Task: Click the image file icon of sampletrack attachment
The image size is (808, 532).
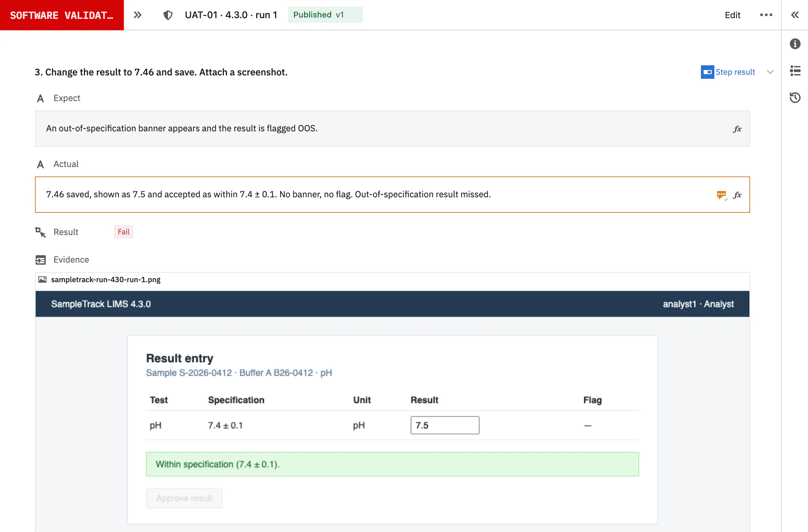Action: point(42,280)
